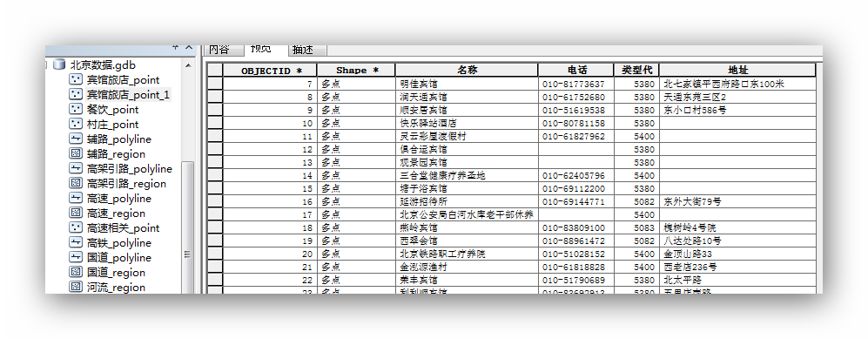Image resolution: width=868 pixels, height=339 pixels.
Task: Select 国道_region feature class
Action: coord(117,273)
